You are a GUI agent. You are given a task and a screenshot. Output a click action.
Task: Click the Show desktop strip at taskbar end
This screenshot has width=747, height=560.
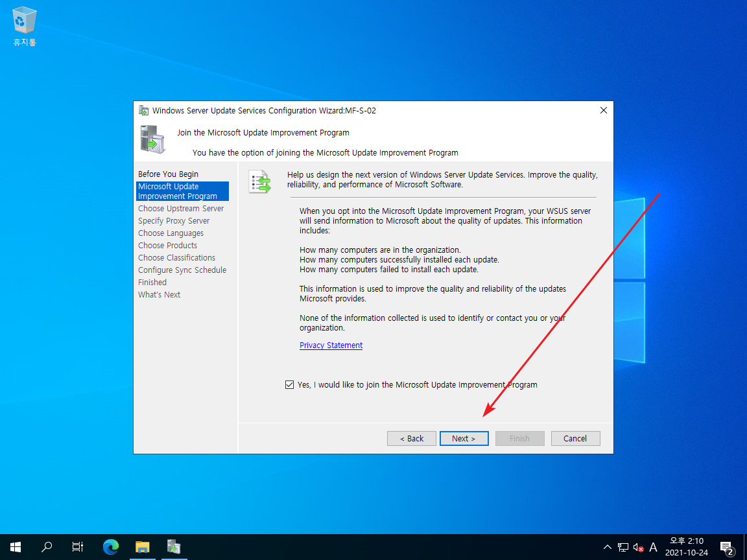click(745, 546)
